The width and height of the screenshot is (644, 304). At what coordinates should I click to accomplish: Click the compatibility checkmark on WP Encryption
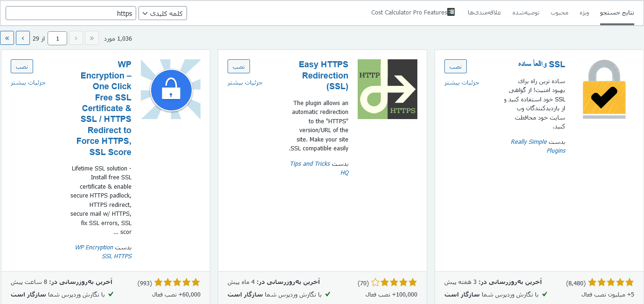111,295
